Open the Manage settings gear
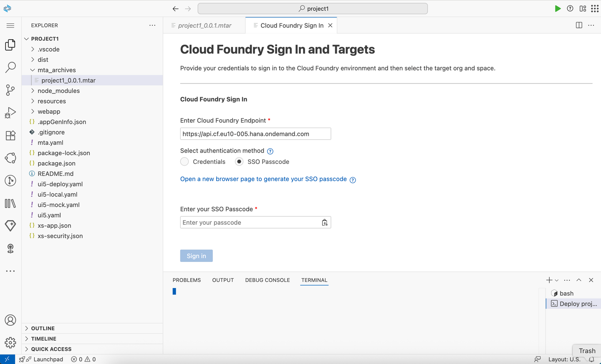601x364 pixels. pos(10,343)
